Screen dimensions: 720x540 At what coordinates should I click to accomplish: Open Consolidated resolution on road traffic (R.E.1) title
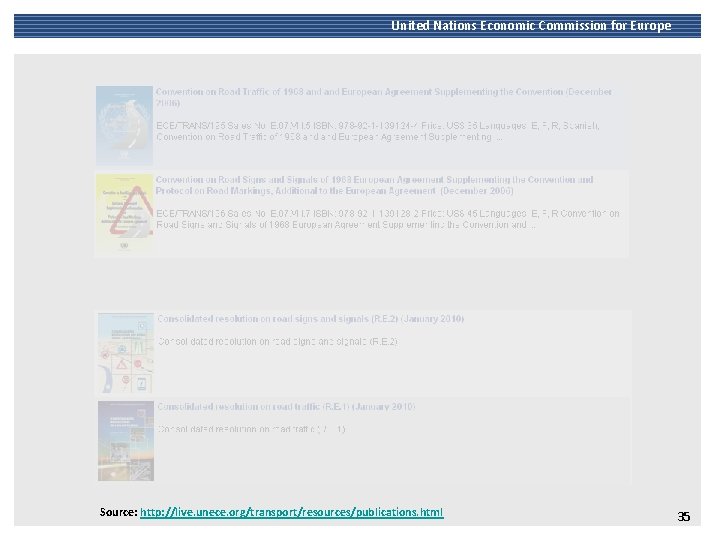point(286,407)
